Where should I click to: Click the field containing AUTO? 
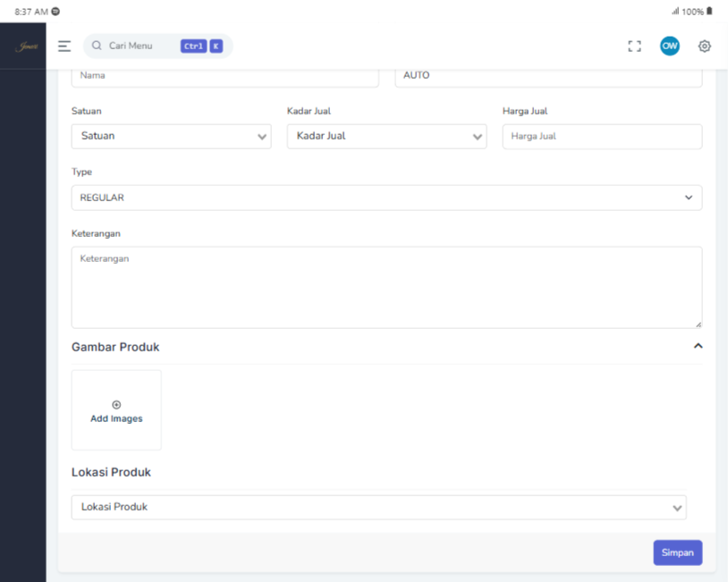548,76
